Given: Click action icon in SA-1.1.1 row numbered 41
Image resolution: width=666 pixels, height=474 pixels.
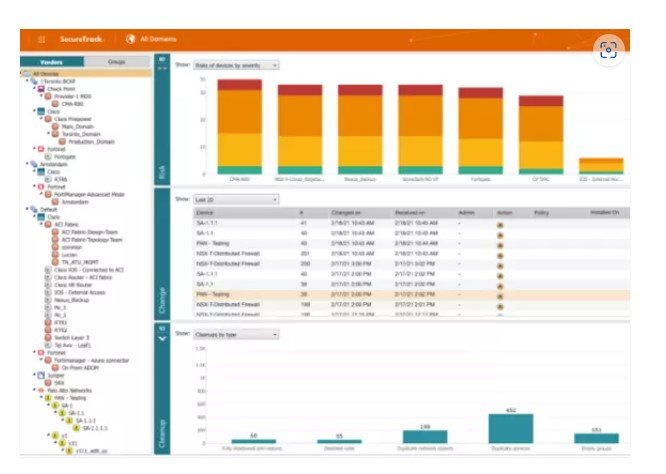Looking at the screenshot, I should [500, 225].
